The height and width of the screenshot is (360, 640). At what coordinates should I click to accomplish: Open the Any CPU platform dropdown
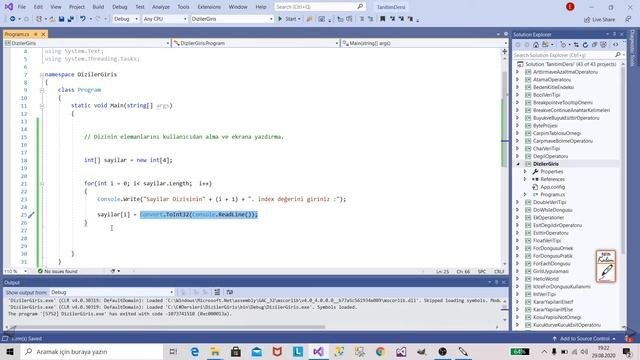point(165,19)
